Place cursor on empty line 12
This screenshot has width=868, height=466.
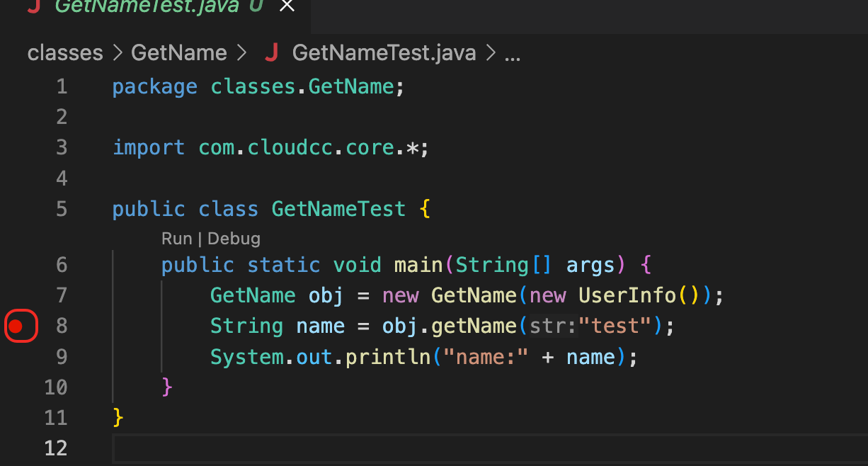click(425, 448)
